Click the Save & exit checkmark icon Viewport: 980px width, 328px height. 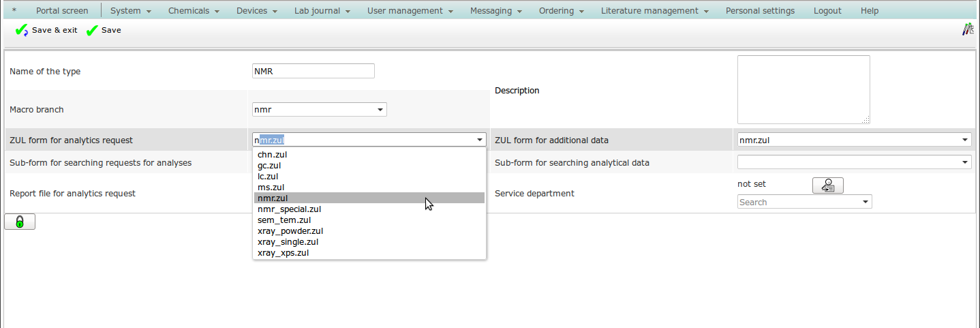21,31
